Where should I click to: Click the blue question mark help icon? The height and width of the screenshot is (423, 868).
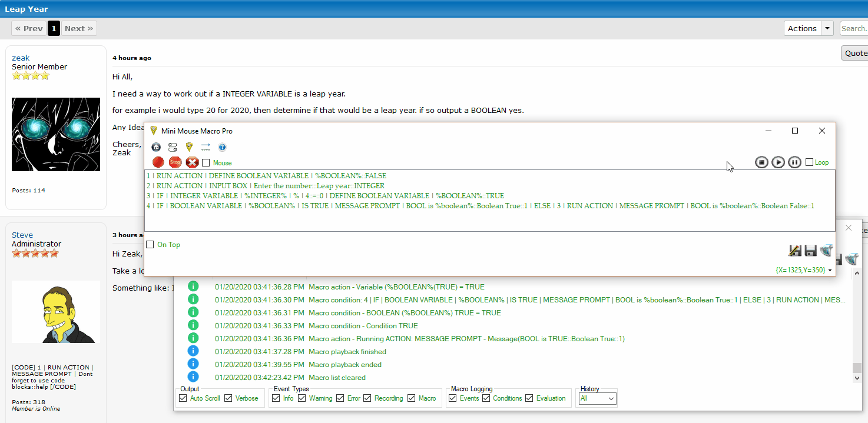click(222, 147)
